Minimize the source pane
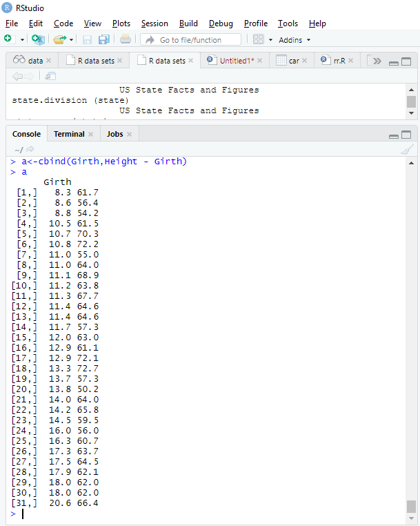The image size is (420, 526). (394, 62)
